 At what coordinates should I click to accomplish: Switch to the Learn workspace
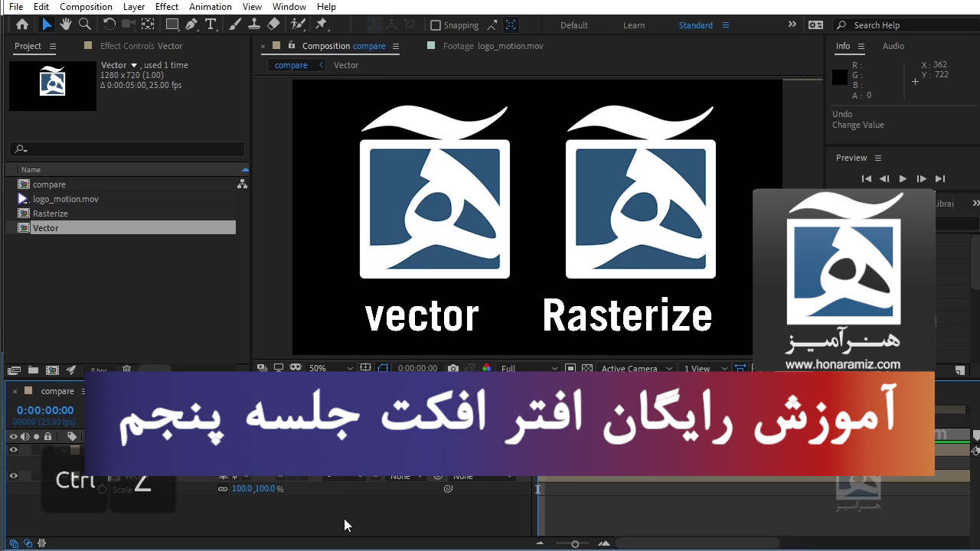pyautogui.click(x=634, y=25)
